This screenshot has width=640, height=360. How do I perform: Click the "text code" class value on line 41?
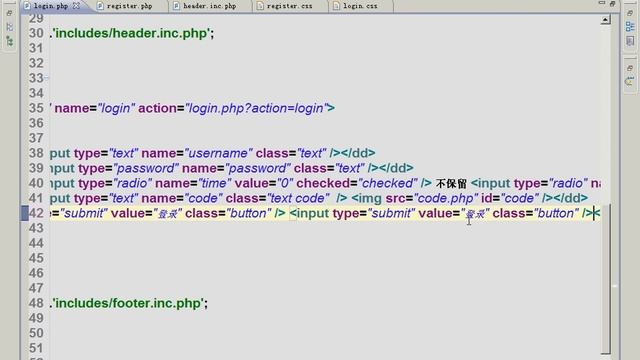298,198
